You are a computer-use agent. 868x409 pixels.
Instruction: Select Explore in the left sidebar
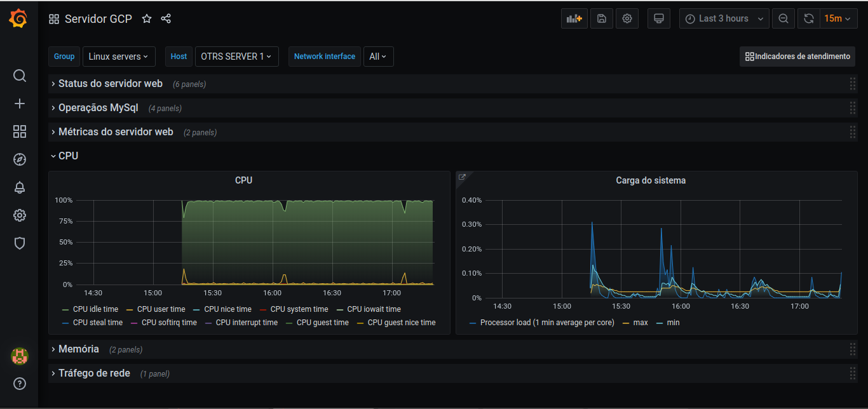point(19,159)
